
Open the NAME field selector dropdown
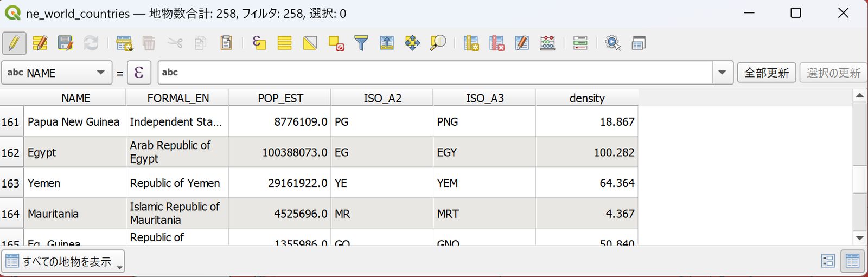(57, 73)
